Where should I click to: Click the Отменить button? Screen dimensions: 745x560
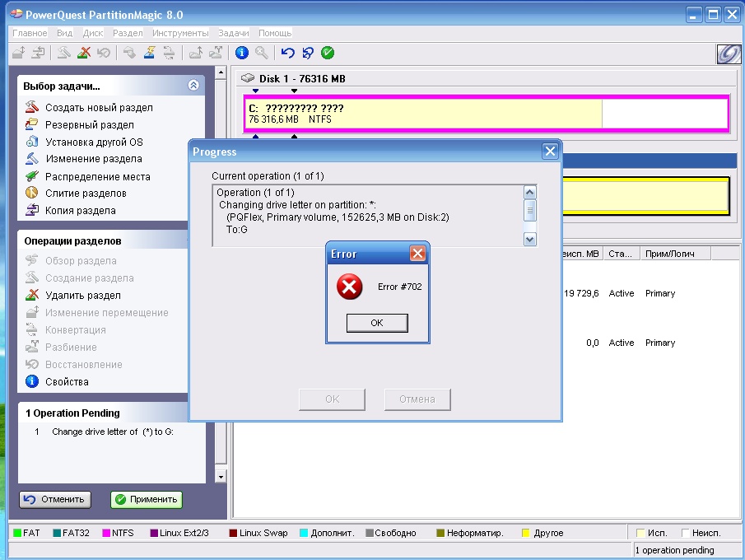pos(55,499)
